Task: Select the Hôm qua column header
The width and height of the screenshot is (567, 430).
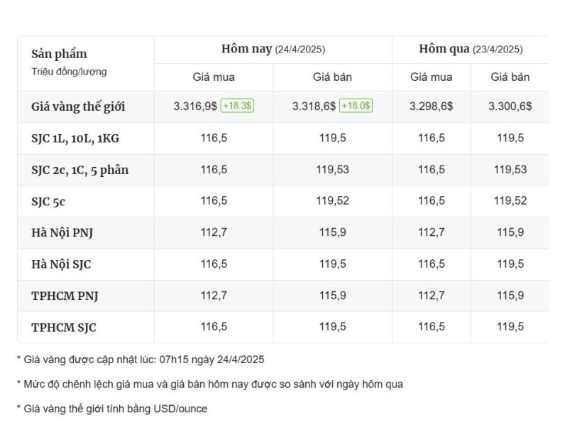Action: [x=471, y=49]
